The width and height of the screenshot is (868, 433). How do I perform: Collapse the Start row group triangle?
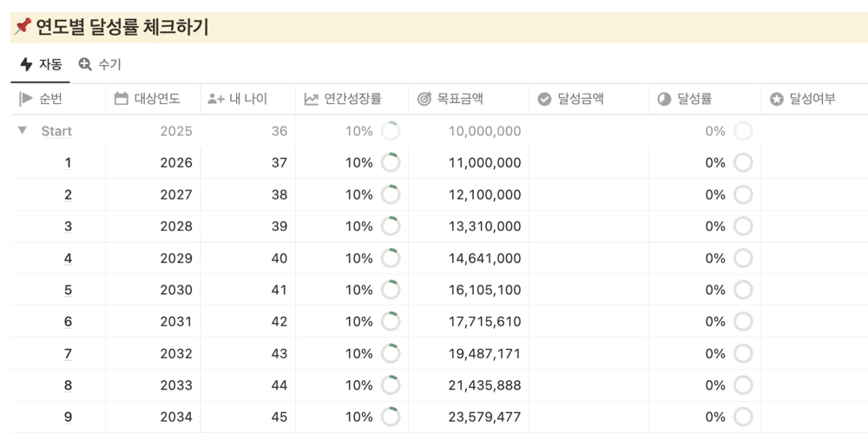click(23, 131)
